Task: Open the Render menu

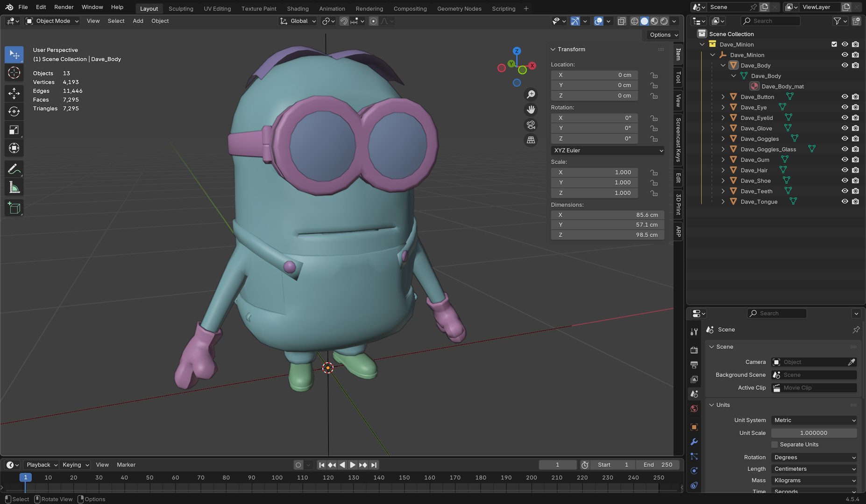Action: (64, 7)
